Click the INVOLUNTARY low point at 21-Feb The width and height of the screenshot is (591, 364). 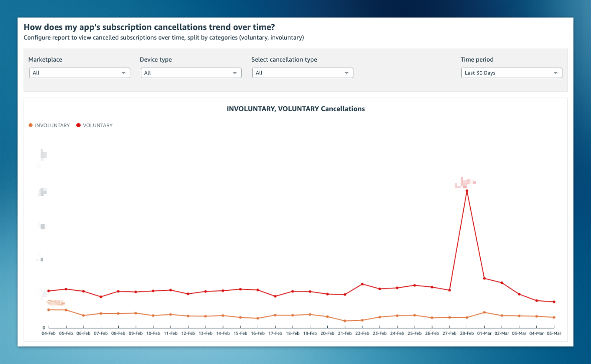[x=345, y=321]
